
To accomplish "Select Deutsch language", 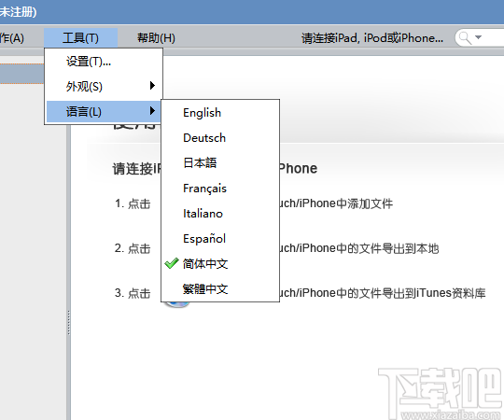I will coord(220,138).
